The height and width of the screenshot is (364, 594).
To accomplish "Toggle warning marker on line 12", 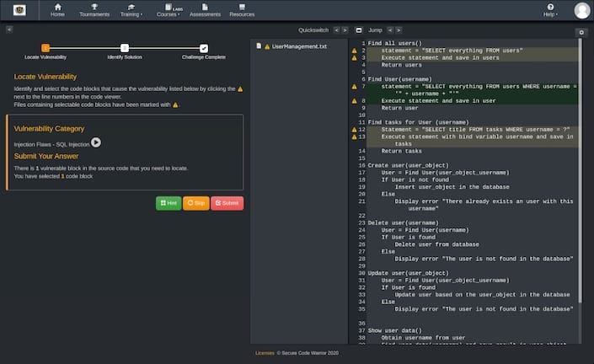I will point(355,130).
